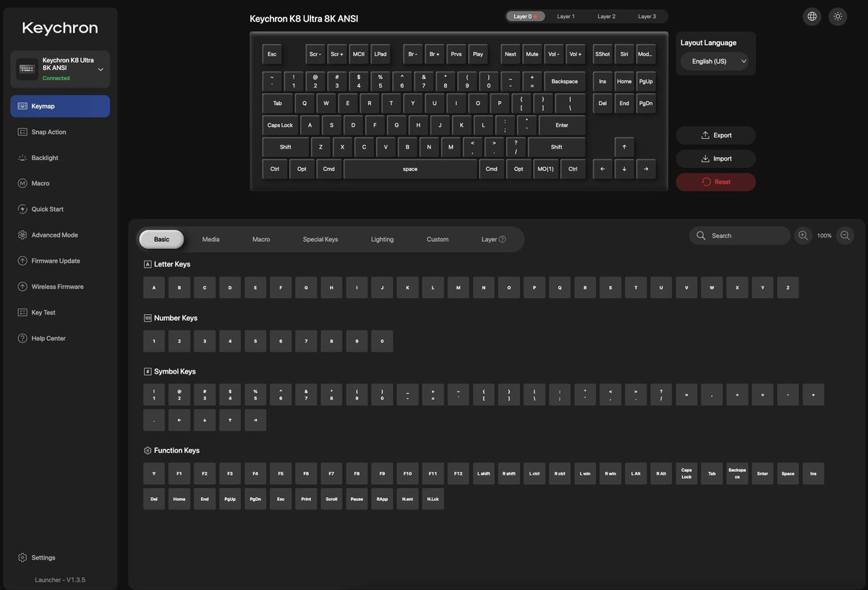Switch to Layer 2
The height and width of the screenshot is (590, 868).
tap(606, 17)
